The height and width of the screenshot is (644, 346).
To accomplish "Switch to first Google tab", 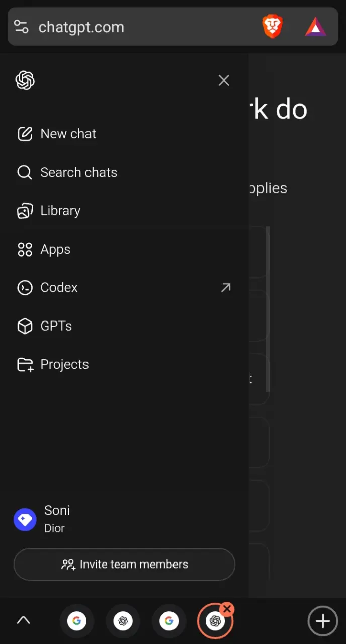I will pyautogui.click(x=76, y=621).
